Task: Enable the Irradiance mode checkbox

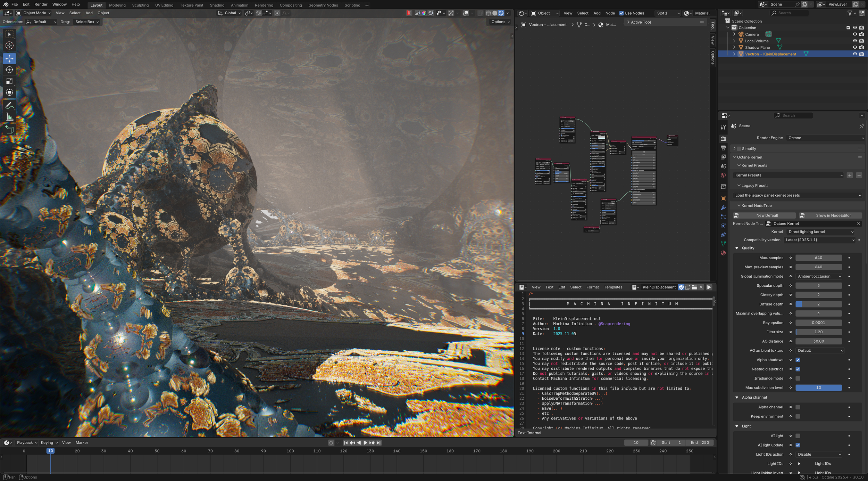Action: pyautogui.click(x=798, y=378)
